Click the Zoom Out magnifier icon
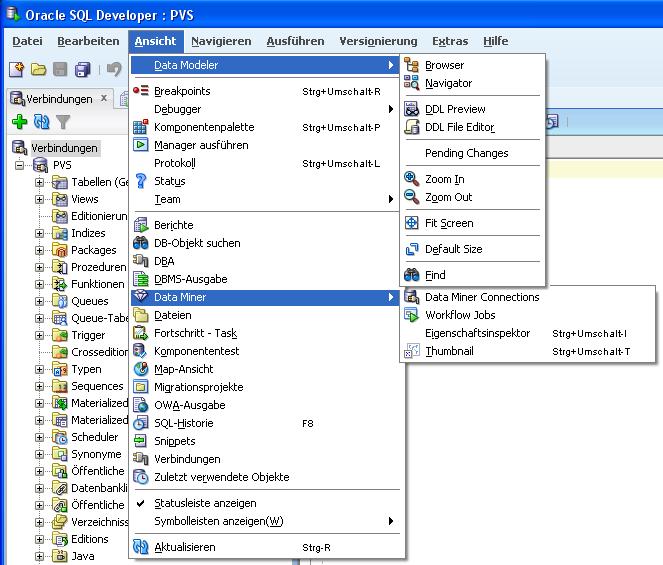The image size is (663, 565). pyautogui.click(x=411, y=197)
